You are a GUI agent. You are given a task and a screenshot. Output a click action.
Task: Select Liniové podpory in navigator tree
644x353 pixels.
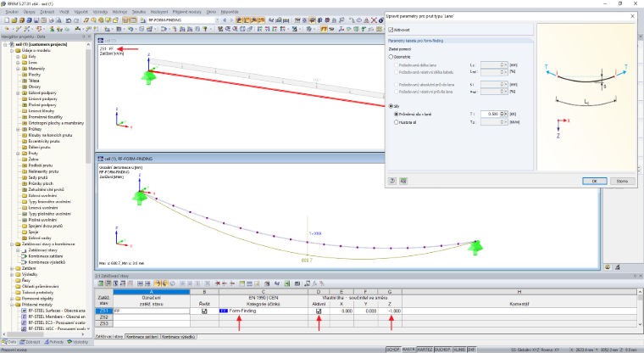click(x=42, y=99)
